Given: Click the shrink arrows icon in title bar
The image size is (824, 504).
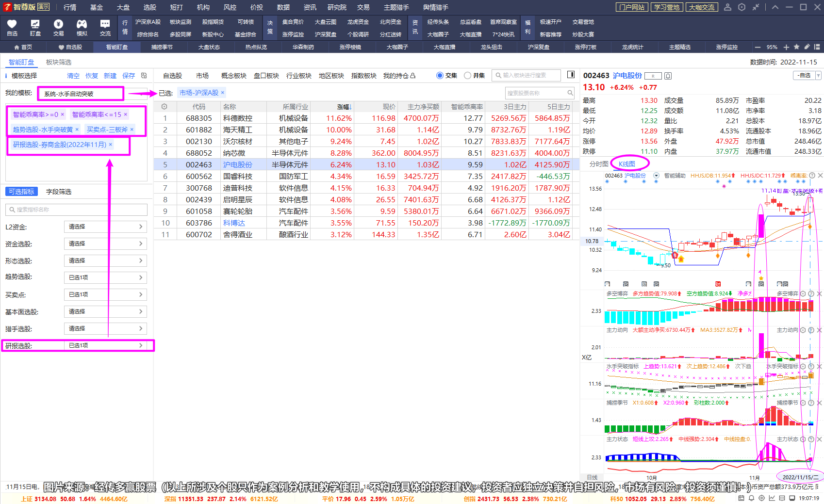Looking at the screenshot, I should tap(756, 7).
